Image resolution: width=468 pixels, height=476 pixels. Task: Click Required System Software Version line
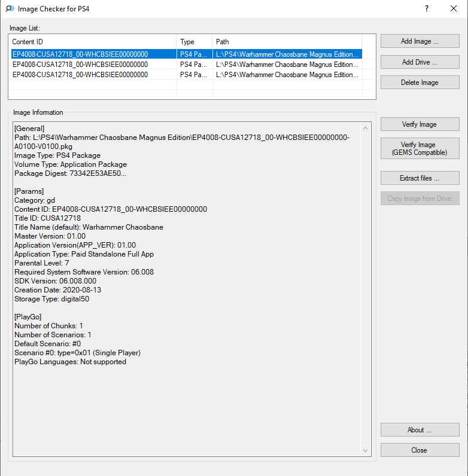coord(84,272)
